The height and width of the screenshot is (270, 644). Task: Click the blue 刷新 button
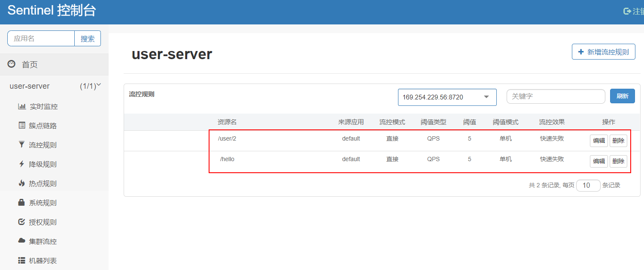[x=622, y=96]
